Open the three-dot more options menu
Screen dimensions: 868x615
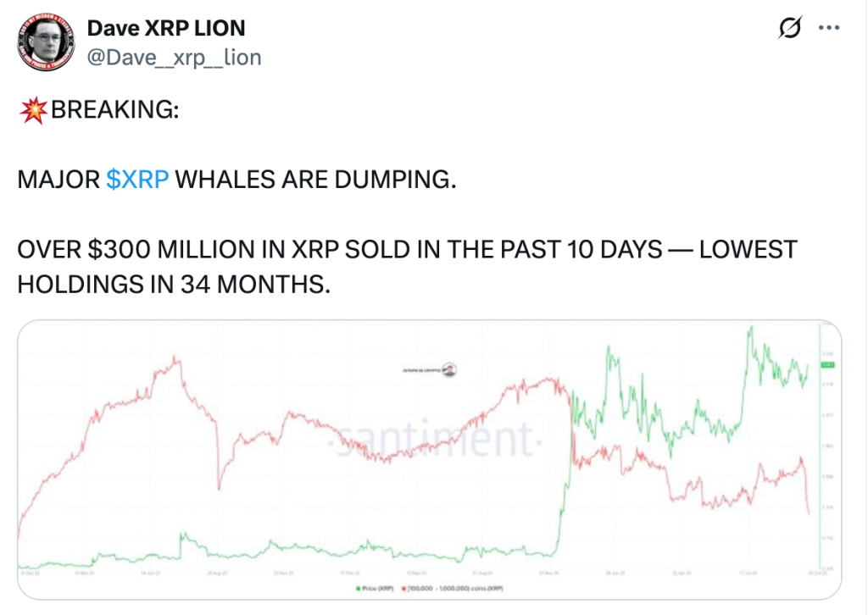tap(827, 29)
